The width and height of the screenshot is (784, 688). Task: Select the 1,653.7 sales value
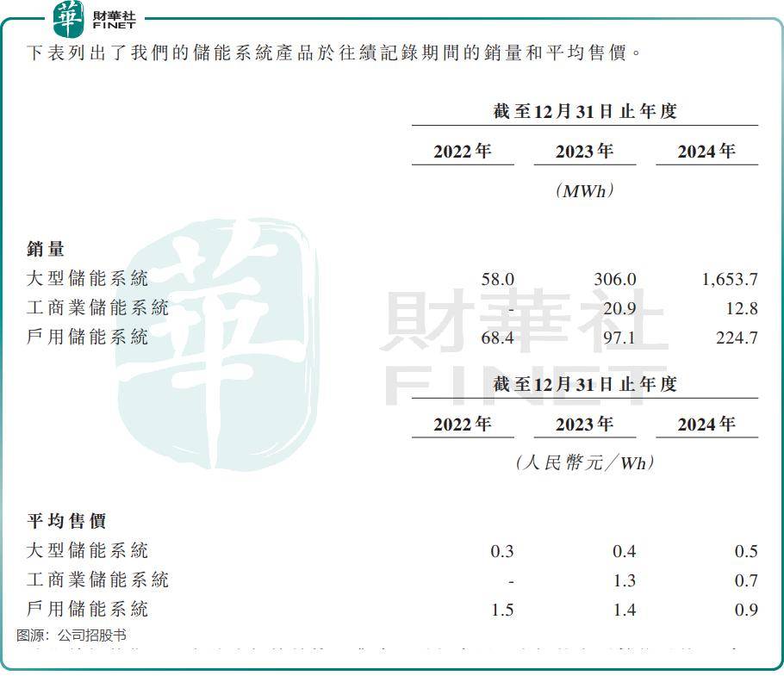click(730, 279)
